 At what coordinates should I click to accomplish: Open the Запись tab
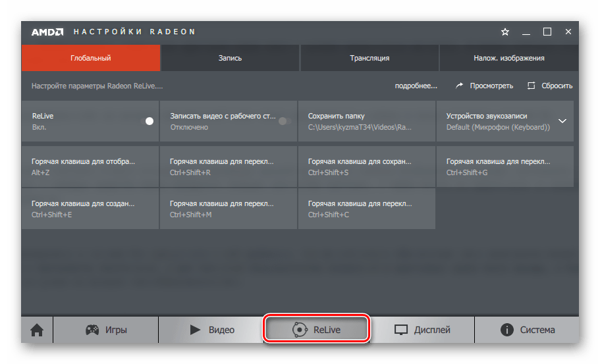pyautogui.click(x=230, y=58)
